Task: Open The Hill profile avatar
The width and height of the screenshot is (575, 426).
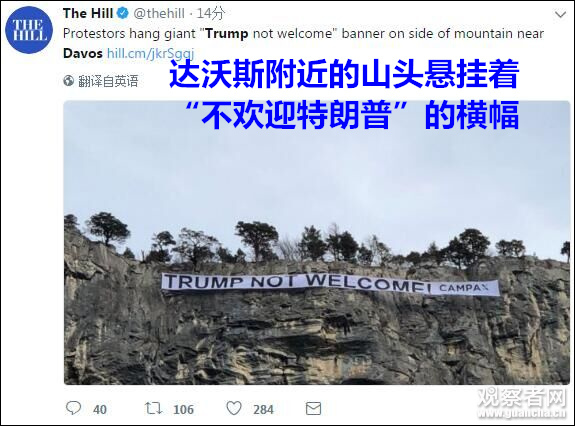Action: 29,30
